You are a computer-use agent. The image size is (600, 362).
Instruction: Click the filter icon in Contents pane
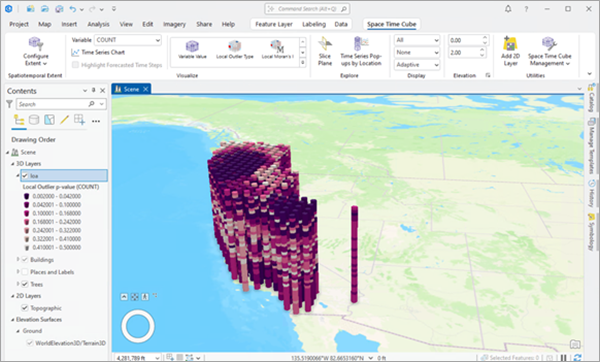pos(10,104)
